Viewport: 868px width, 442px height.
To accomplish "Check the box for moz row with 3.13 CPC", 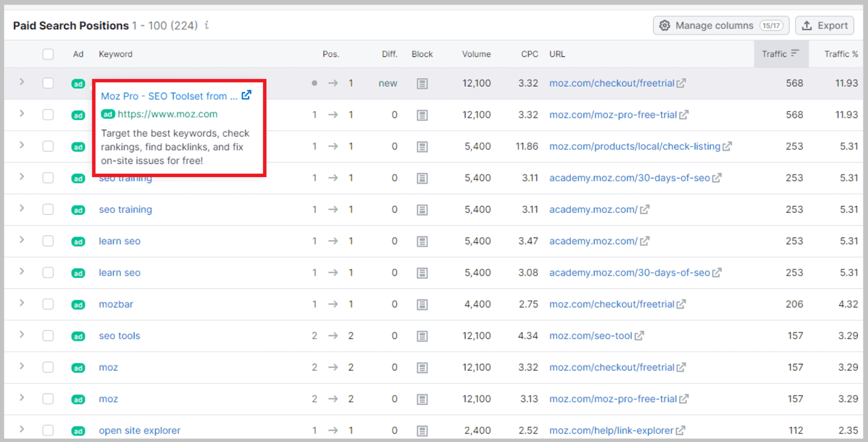I will (x=48, y=399).
